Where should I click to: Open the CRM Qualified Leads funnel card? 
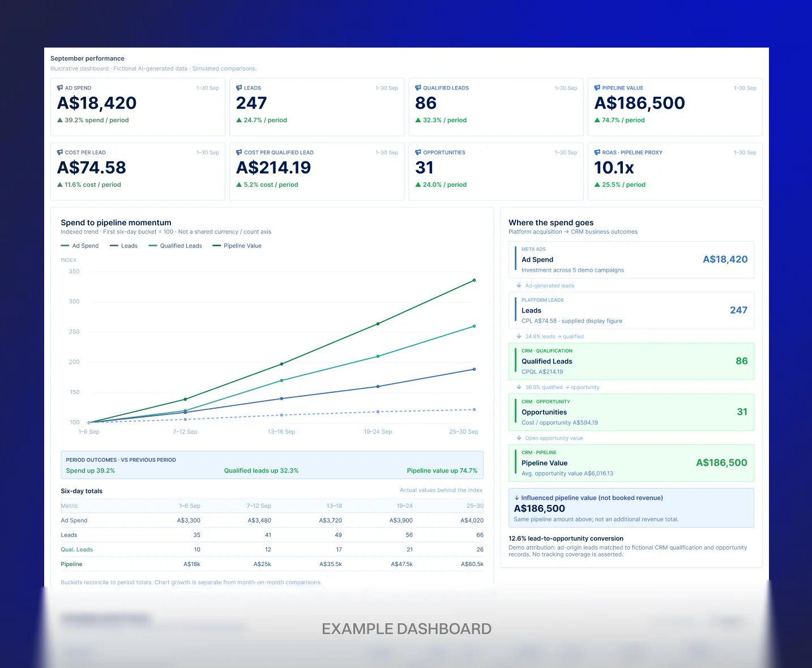click(631, 361)
